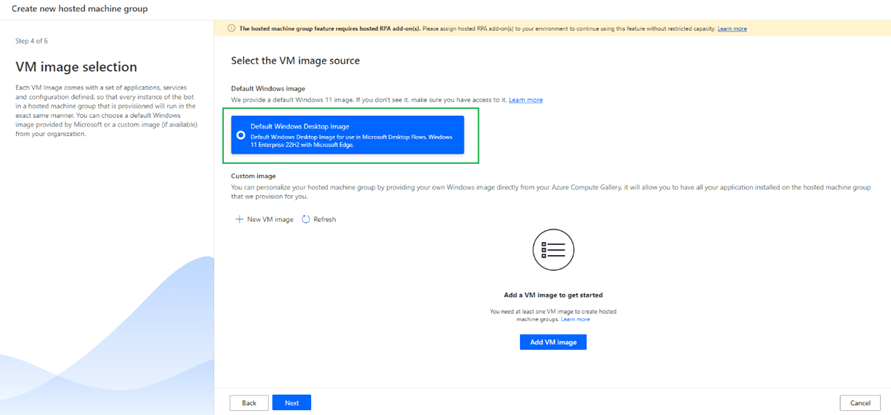Viewport: 891px width, 415px height.
Task: Click the Add a VM image to get started text
Action: tap(553, 295)
